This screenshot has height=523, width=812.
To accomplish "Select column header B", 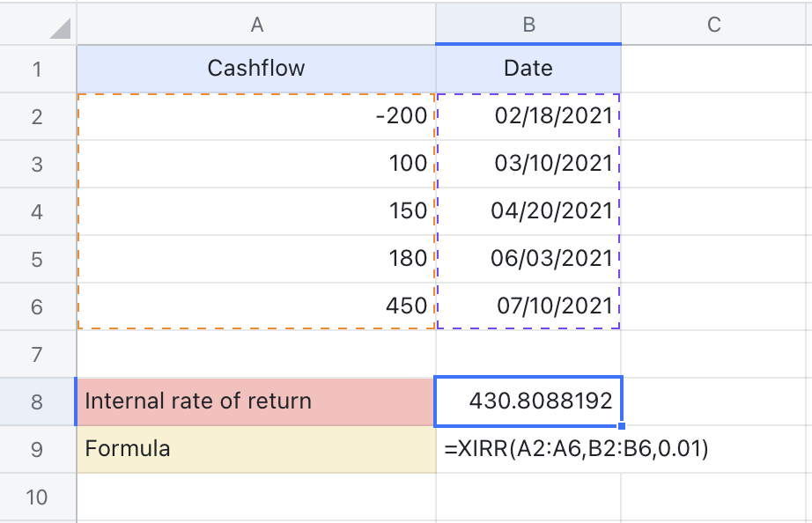I will (528, 25).
